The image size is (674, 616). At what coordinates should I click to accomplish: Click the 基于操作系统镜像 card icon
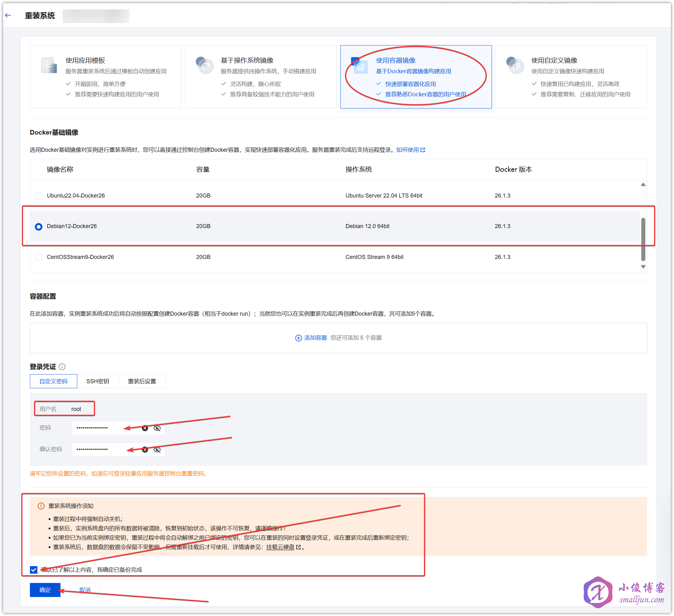(x=204, y=65)
